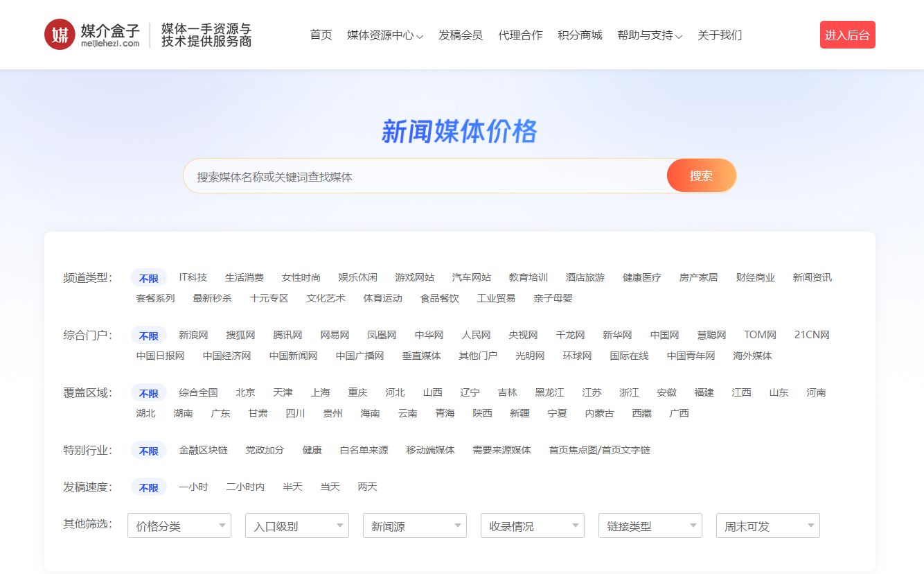
Task: Choose 搜狐网 portal
Action: click(240, 335)
